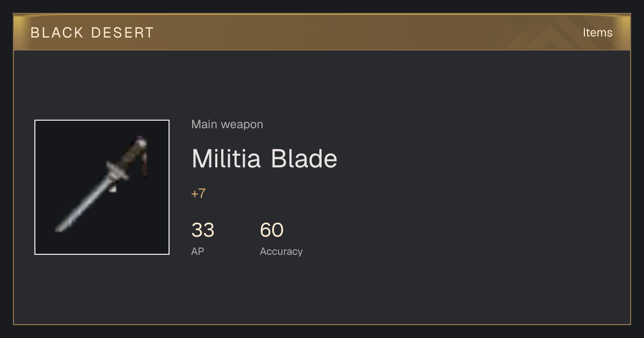Click the Main weapon category label
The image size is (644, 338).
[227, 124]
